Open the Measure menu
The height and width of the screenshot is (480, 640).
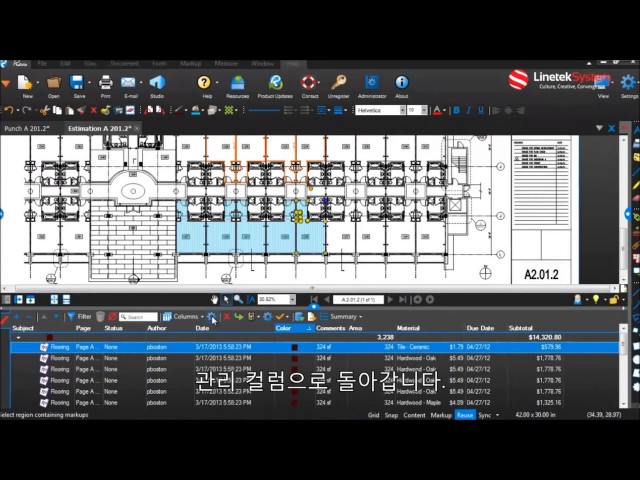tap(226, 64)
